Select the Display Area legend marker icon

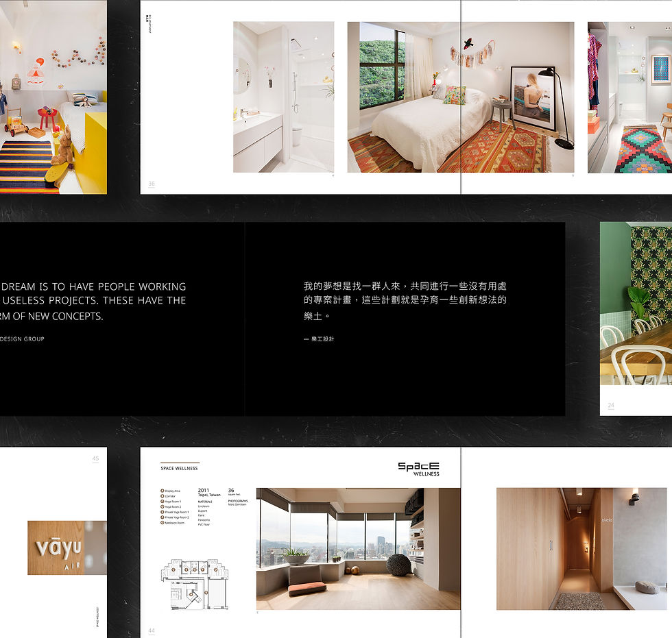[x=163, y=491]
